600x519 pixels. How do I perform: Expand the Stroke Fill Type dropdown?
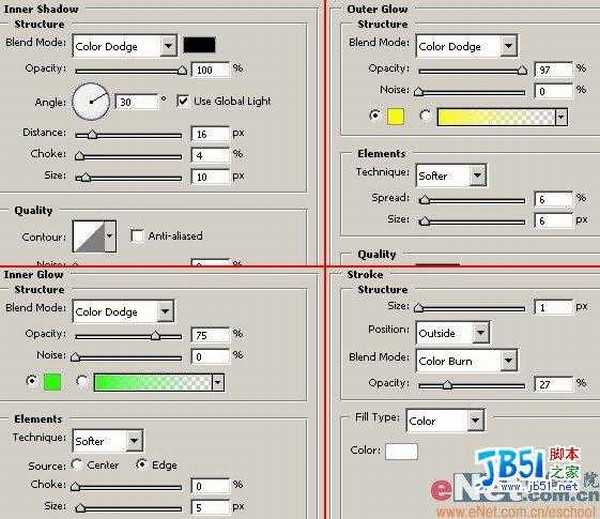[444, 421]
